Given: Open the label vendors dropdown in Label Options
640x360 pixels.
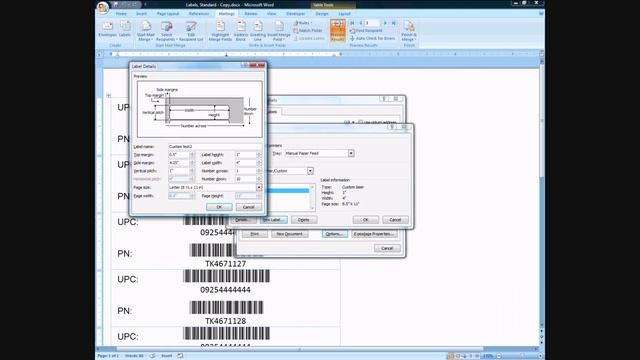Looking at the screenshot, I should 310,171.
